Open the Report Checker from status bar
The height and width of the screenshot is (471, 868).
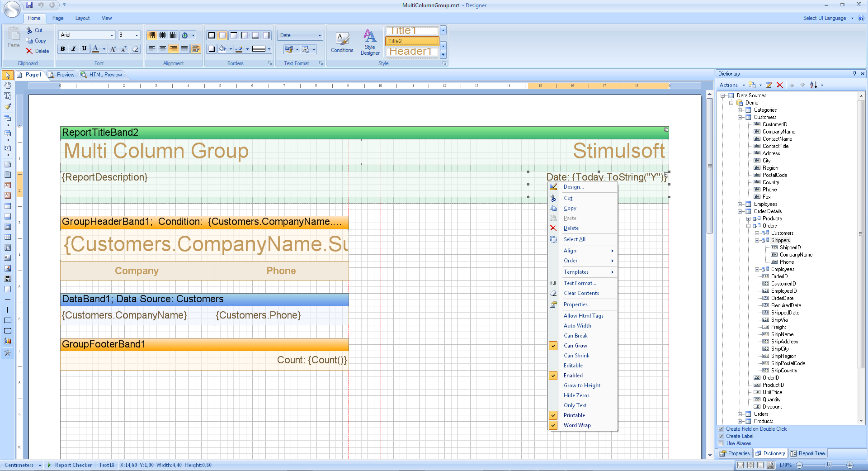72,465
